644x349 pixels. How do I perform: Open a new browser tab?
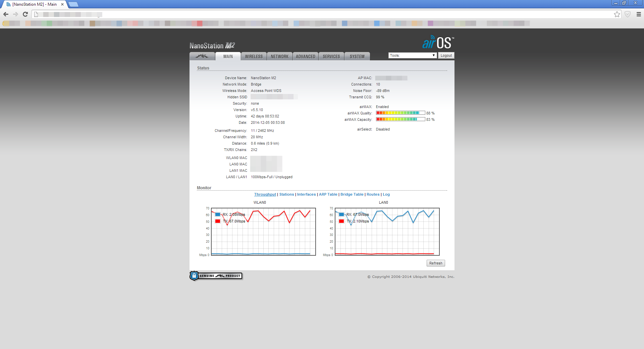click(x=73, y=4)
